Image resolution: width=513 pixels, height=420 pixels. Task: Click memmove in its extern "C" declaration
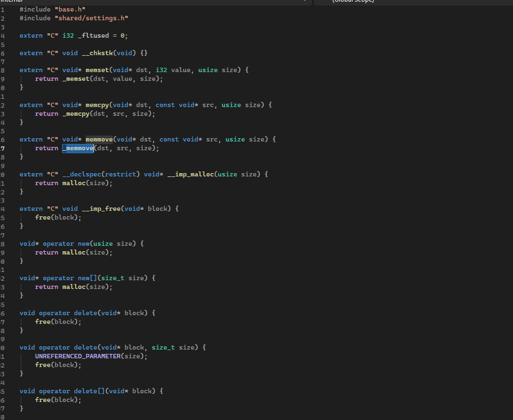point(99,139)
